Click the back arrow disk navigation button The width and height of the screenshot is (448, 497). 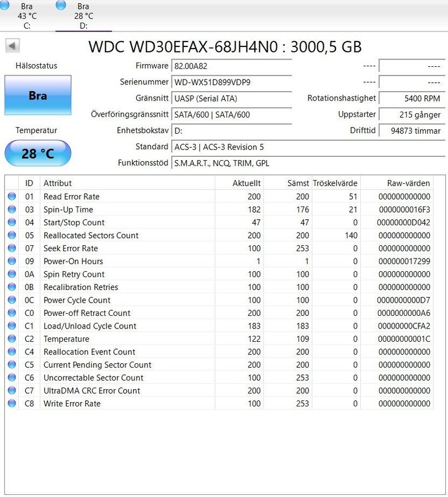[13, 46]
